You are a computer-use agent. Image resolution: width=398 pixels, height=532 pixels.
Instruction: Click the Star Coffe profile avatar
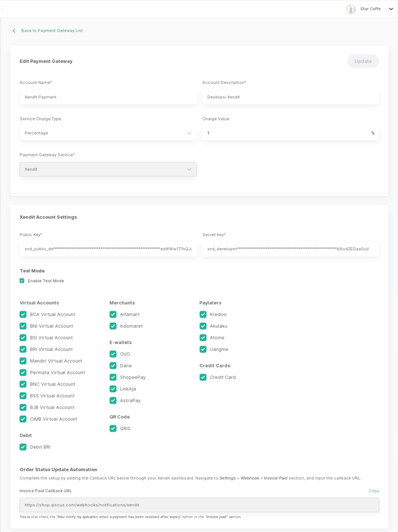pos(351,9)
